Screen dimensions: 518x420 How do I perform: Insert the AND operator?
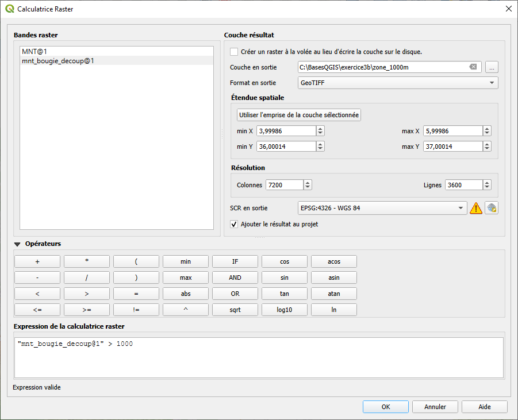pos(235,278)
